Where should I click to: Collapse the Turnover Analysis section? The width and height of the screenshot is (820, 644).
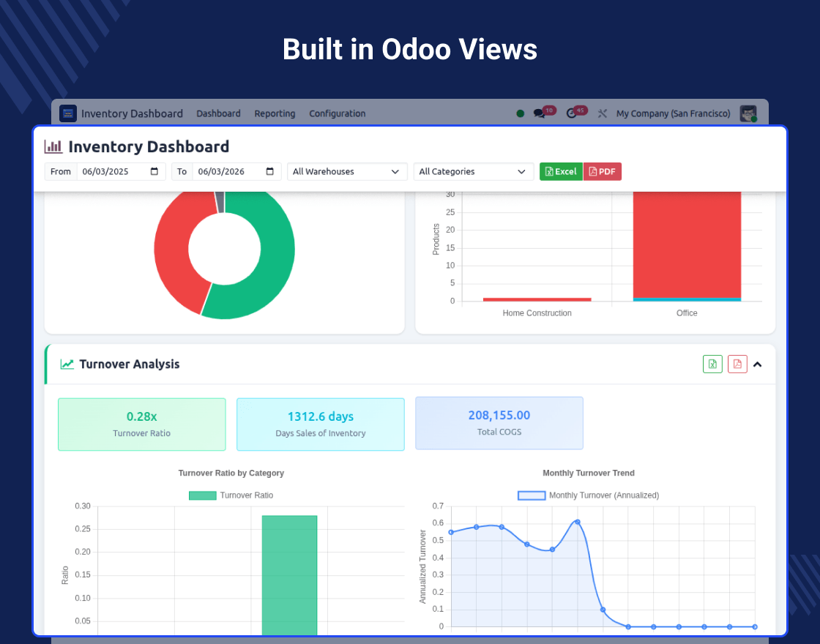pyautogui.click(x=757, y=364)
